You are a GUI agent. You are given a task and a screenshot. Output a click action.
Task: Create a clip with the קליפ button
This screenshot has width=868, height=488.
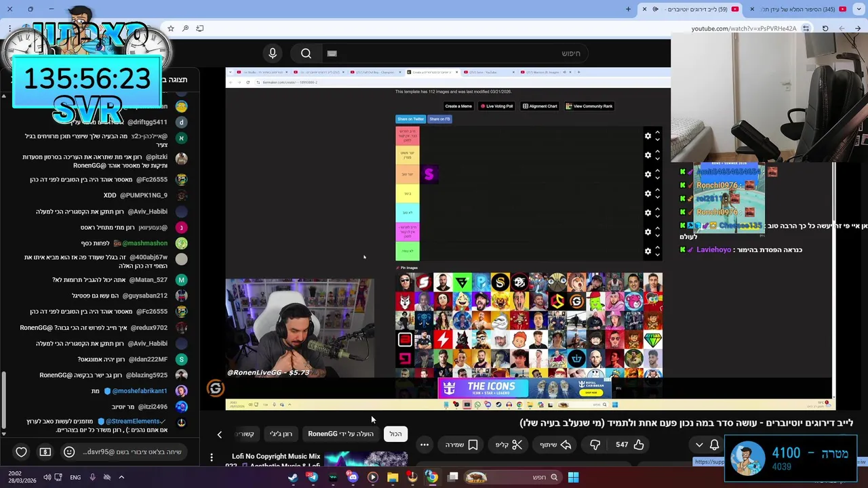tap(509, 445)
